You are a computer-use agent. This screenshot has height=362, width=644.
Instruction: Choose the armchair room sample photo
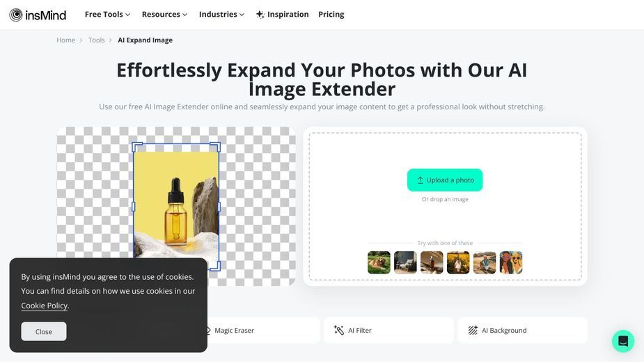tap(405, 262)
